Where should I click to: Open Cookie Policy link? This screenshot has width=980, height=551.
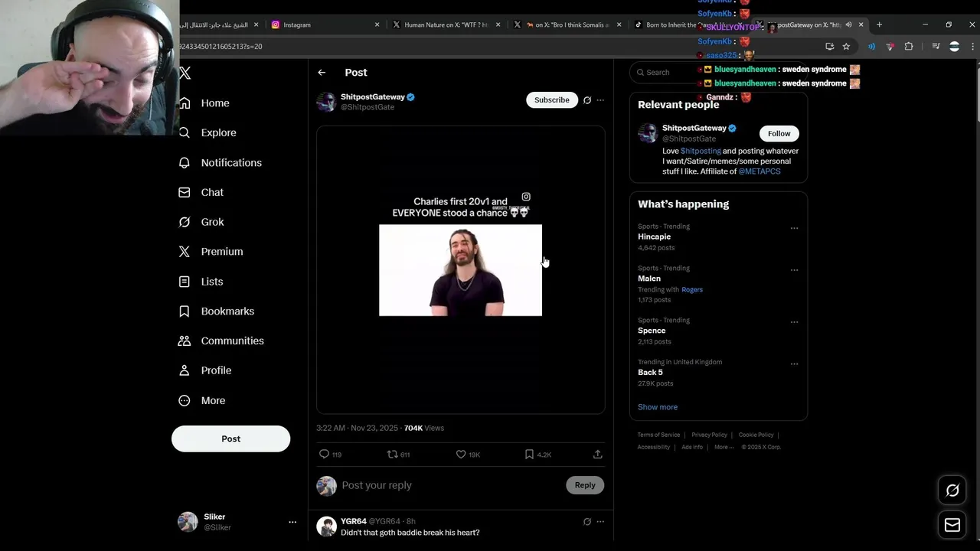click(756, 435)
